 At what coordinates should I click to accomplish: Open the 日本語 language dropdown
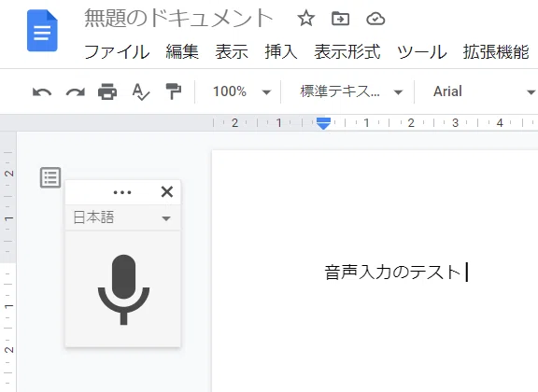[x=122, y=217]
